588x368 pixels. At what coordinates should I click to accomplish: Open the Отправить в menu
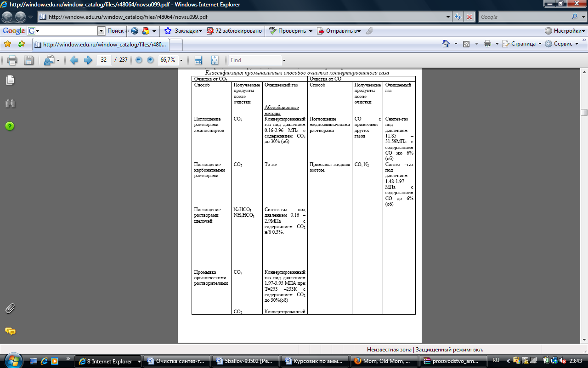coord(339,31)
